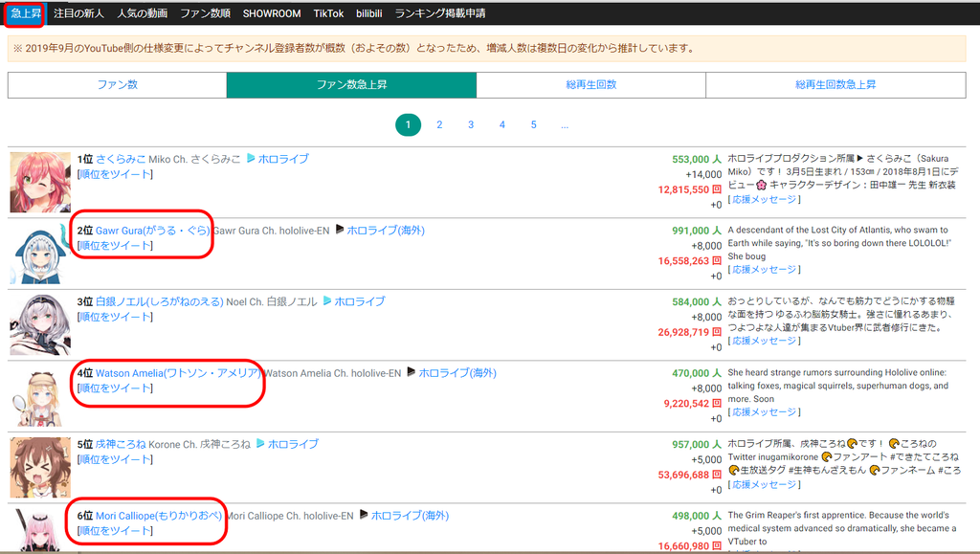
Task: Open the 白銀ノエル(しろがねのえる) link
Action: click(160, 301)
